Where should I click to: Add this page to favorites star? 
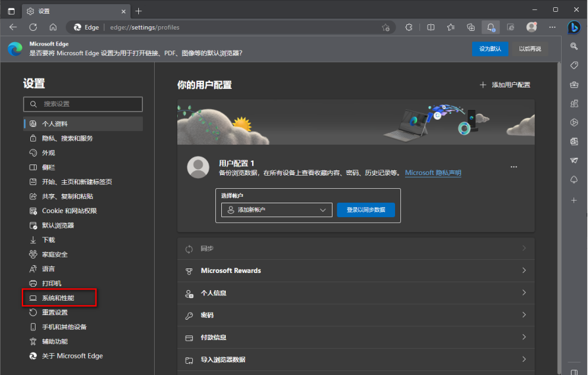[385, 28]
